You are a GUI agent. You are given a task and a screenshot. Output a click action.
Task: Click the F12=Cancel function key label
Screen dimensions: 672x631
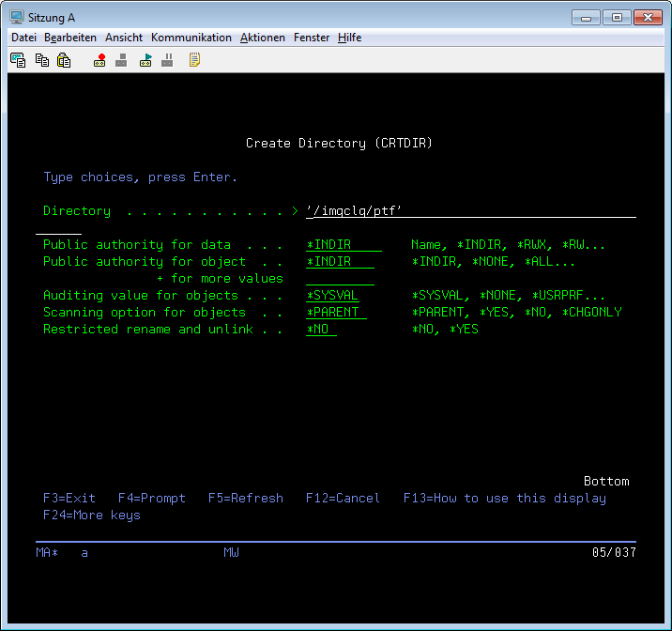point(343,499)
